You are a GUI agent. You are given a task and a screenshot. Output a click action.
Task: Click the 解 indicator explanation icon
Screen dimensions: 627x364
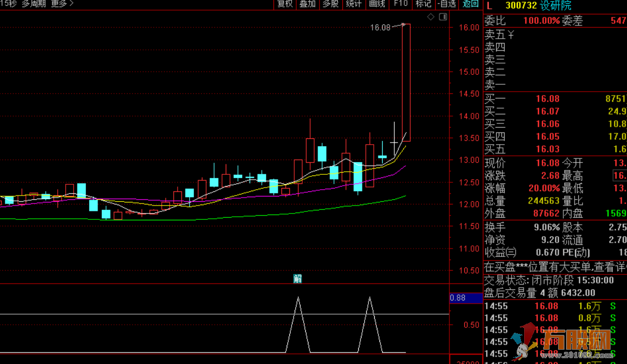pos(297,279)
